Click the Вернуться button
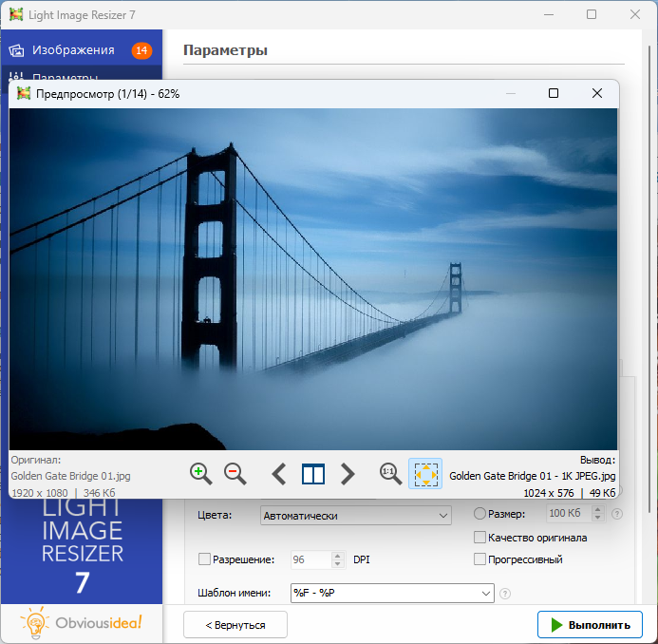The width and height of the screenshot is (658, 644). [235, 625]
